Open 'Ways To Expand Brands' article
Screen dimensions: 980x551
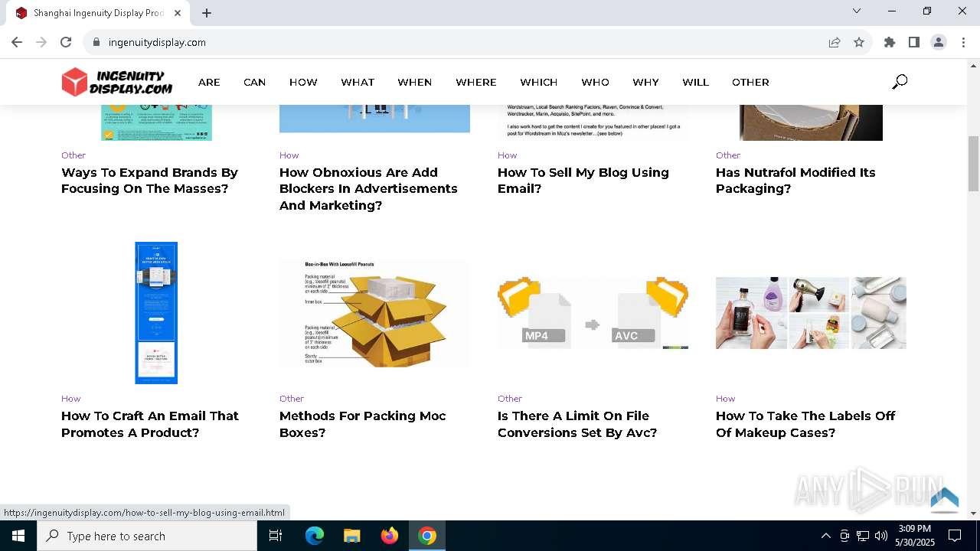[x=150, y=181]
